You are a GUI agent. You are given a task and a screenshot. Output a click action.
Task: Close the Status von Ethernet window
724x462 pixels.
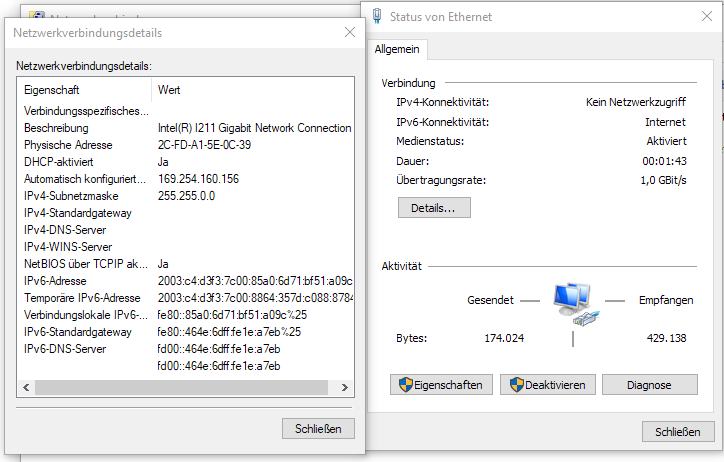[x=706, y=16]
